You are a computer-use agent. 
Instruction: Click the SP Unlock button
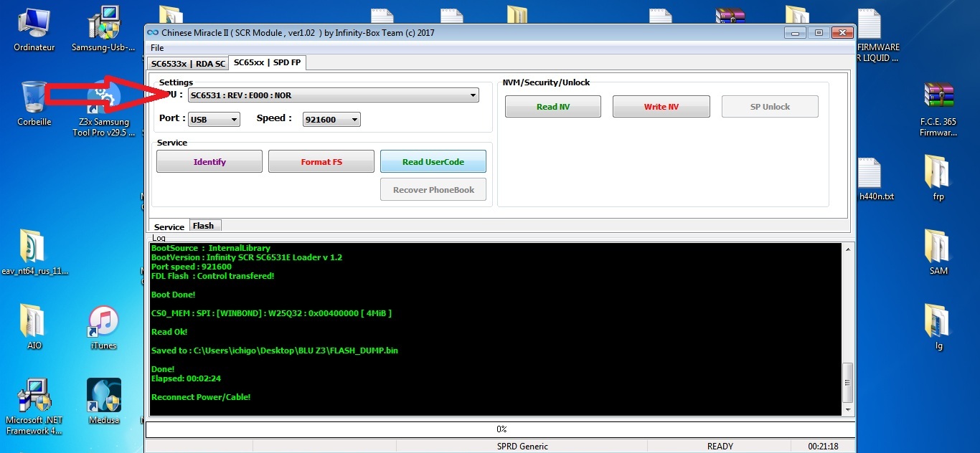[771, 107]
